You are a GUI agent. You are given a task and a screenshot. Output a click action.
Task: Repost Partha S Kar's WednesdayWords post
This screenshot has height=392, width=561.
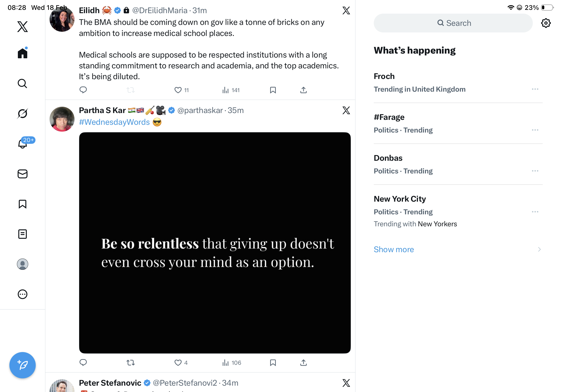coord(130,363)
